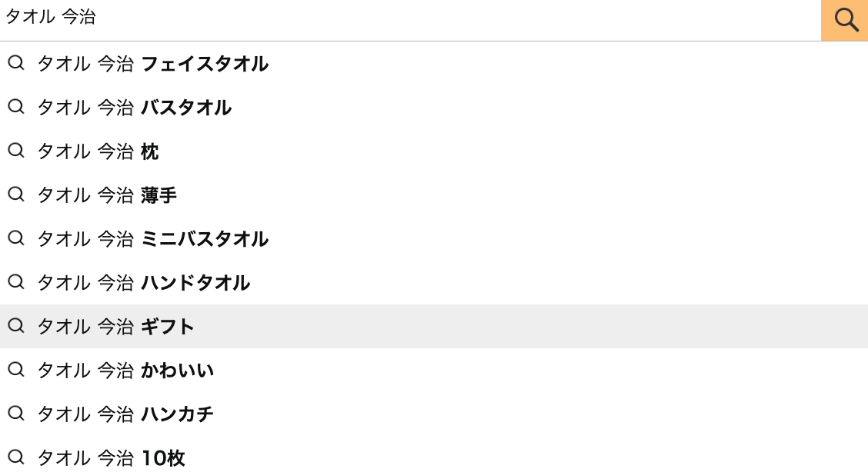Click the orange search submit button
Viewport: 868px width, 472px height.
[x=845, y=20]
